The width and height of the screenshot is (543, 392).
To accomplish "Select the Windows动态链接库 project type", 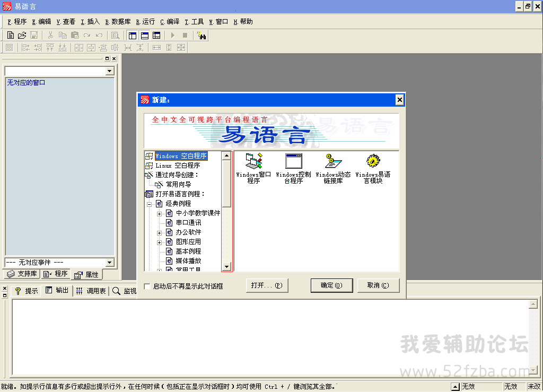I will pyautogui.click(x=333, y=168).
